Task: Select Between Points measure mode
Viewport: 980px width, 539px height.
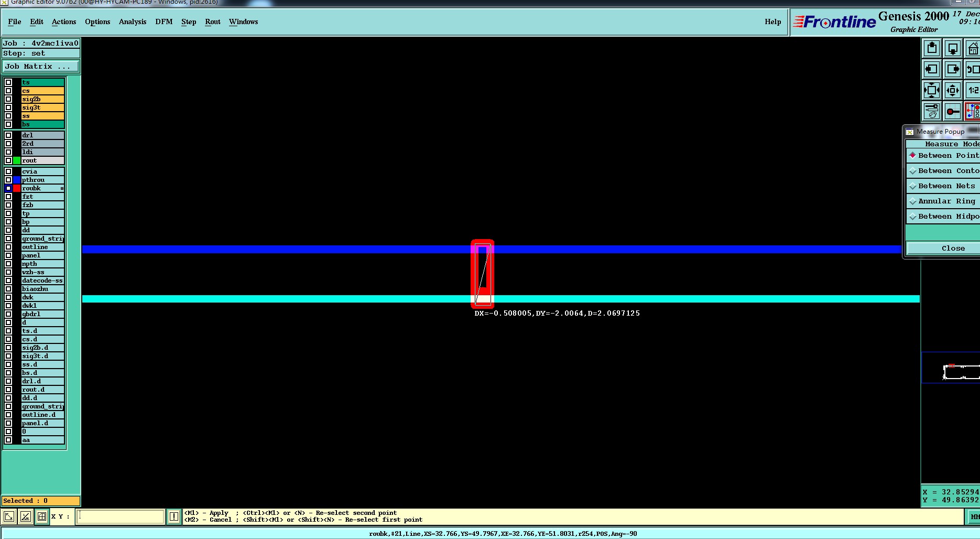Action: [x=944, y=156]
